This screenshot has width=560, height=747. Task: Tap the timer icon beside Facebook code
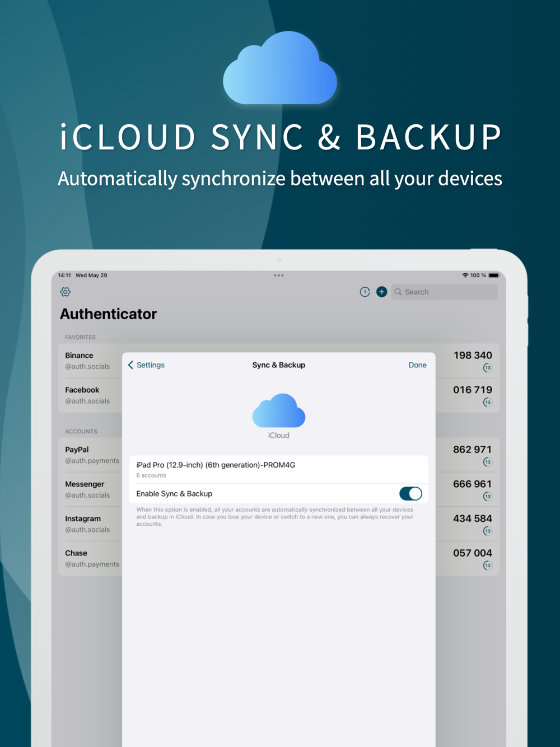coord(488,402)
